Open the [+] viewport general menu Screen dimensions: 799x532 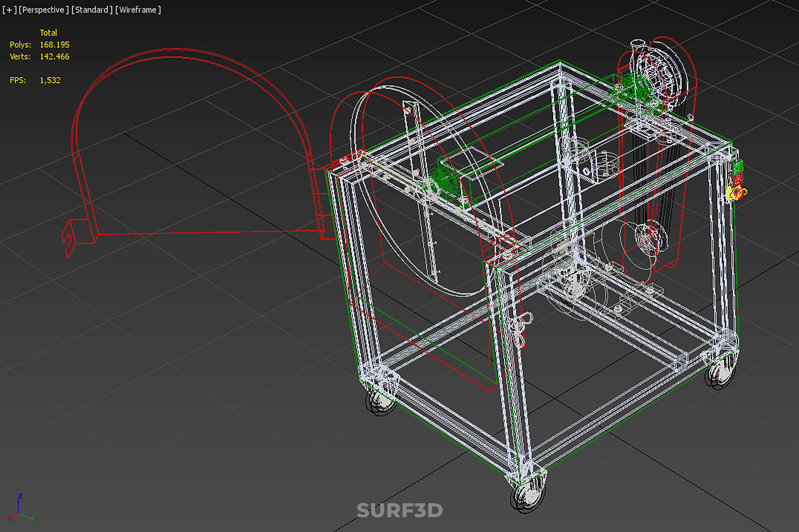pyautogui.click(x=10, y=10)
